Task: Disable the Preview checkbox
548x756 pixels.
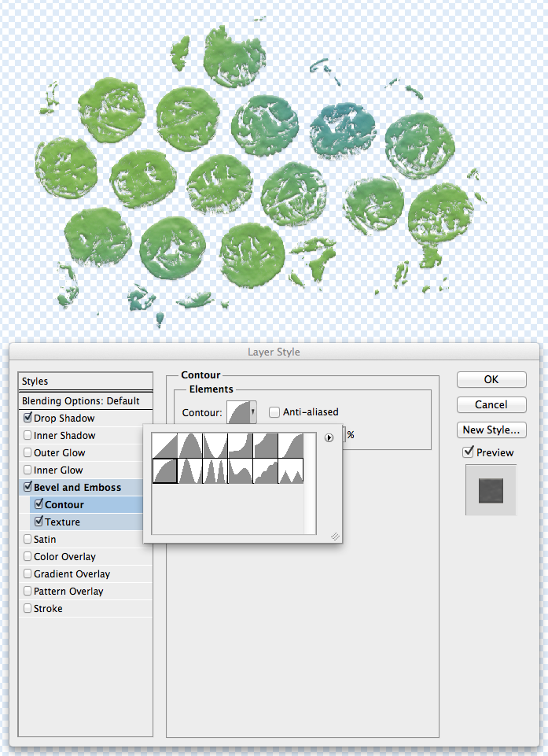Action: coord(468,452)
